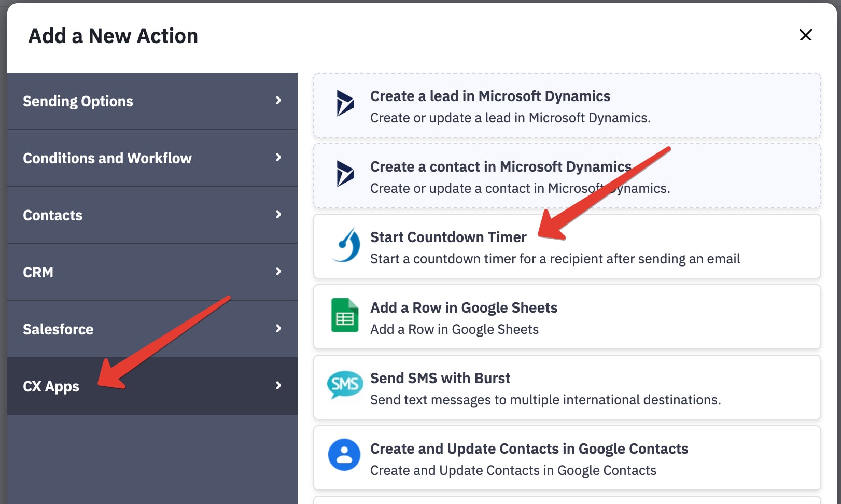Expand the Salesforce chevron arrow
The height and width of the screenshot is (504, 841).
click(x=278, y=329)
